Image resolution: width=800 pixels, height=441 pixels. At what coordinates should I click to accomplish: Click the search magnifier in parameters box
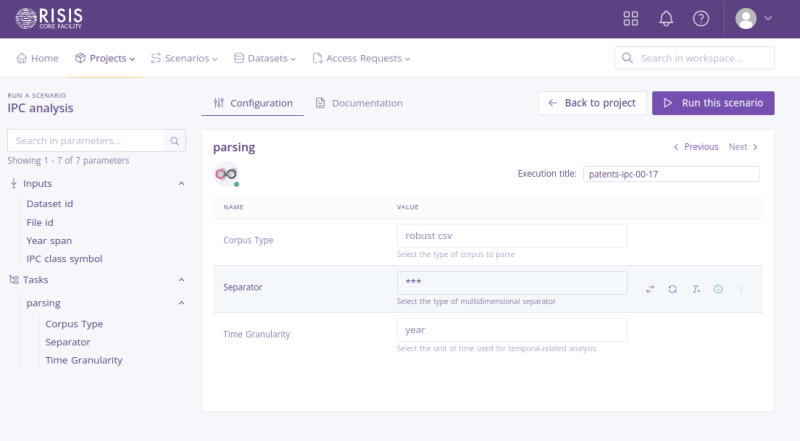[x=174, y=141]
